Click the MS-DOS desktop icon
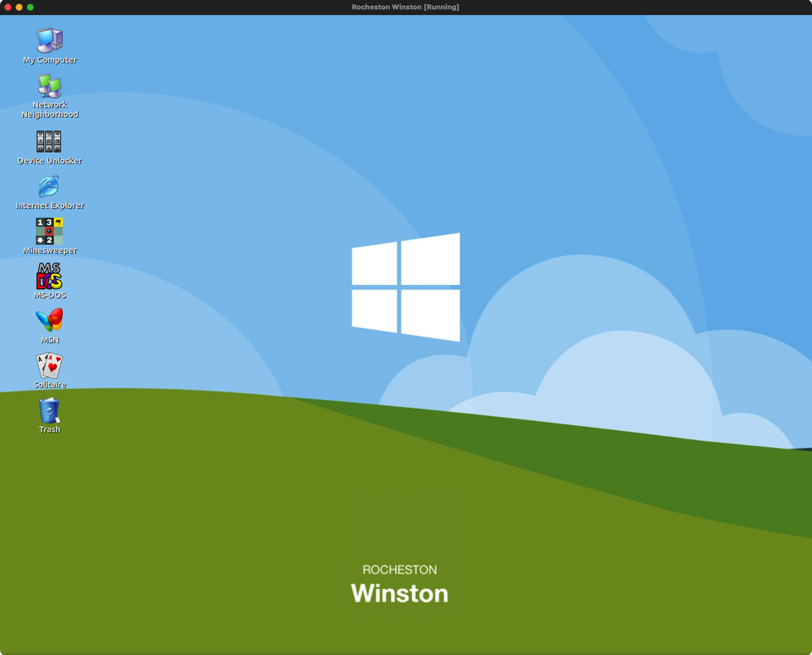812x655 pixels. click(49, 276)
